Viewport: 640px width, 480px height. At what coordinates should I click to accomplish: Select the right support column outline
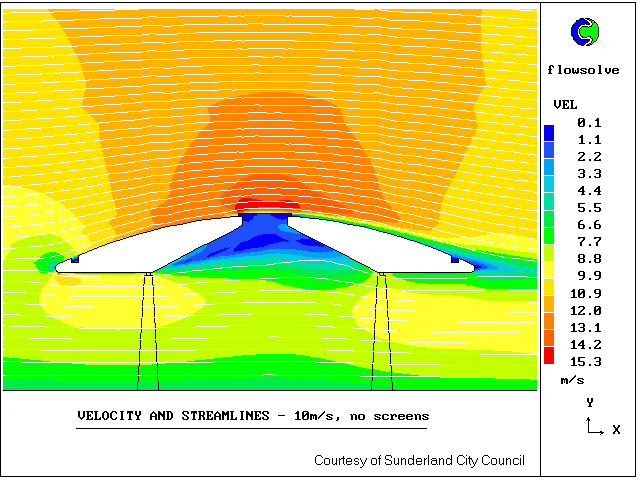click(x=381, y=330)
